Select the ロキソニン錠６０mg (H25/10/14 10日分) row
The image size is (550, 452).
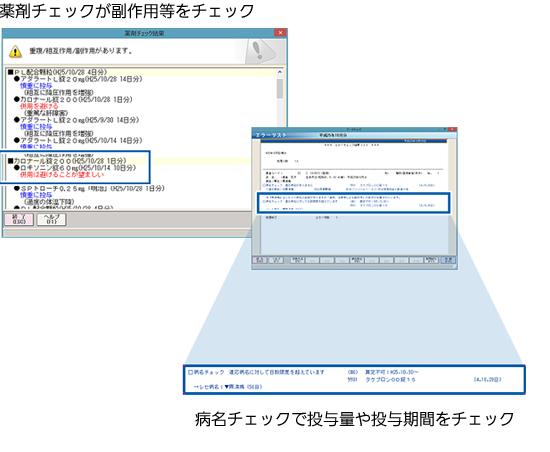point(75,168)
